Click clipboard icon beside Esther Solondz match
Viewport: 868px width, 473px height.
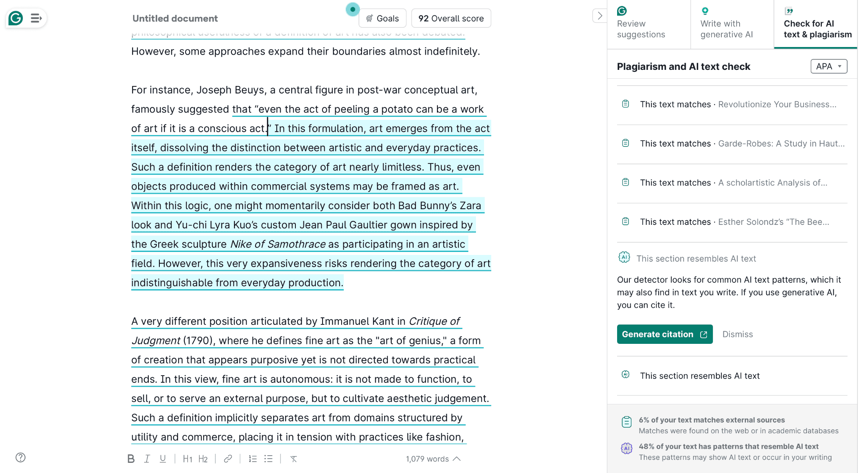(626, 222)
